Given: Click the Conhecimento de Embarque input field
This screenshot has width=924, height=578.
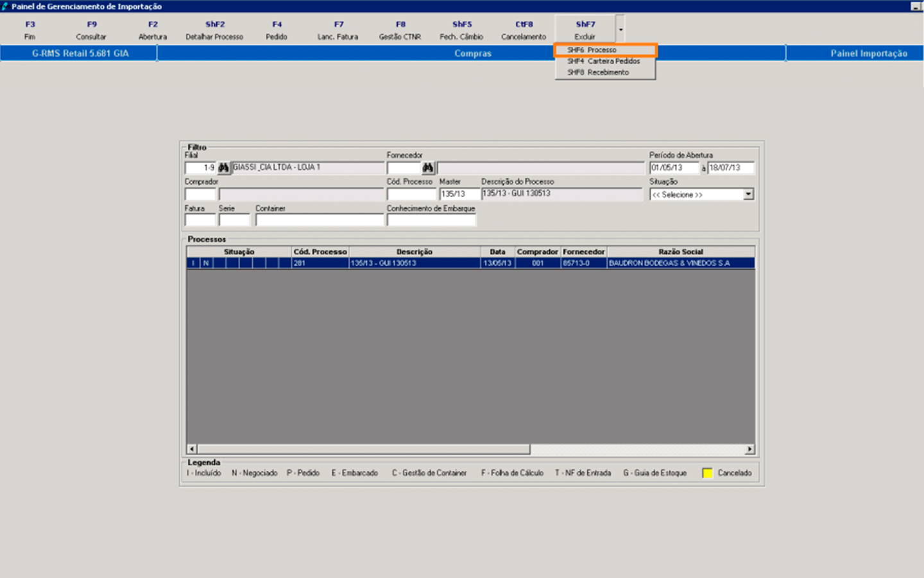Looking at the screenshot, I should point(431,220).
